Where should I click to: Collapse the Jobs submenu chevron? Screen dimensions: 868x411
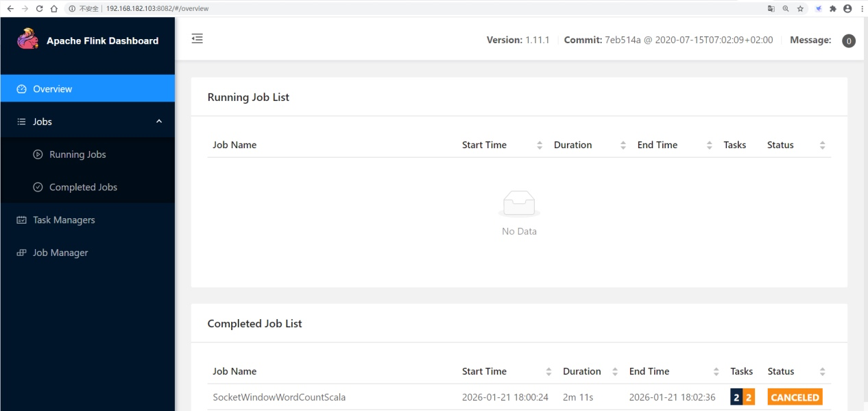[x=159, y=121]
